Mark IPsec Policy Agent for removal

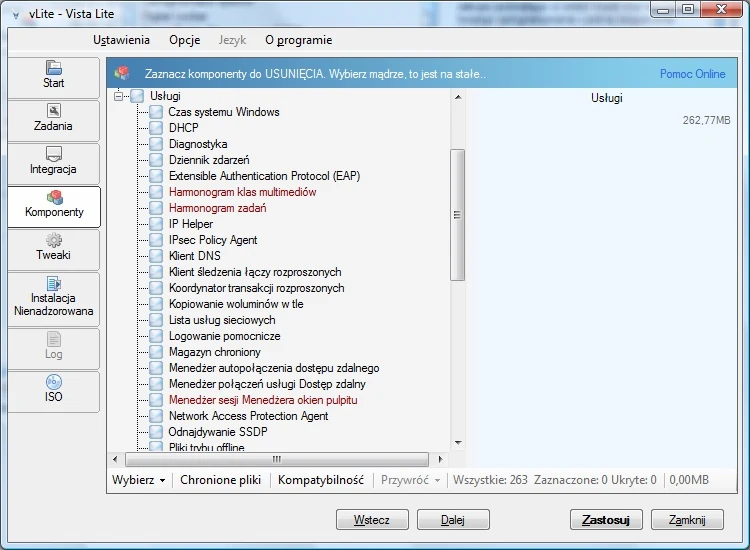click(155, 240)
